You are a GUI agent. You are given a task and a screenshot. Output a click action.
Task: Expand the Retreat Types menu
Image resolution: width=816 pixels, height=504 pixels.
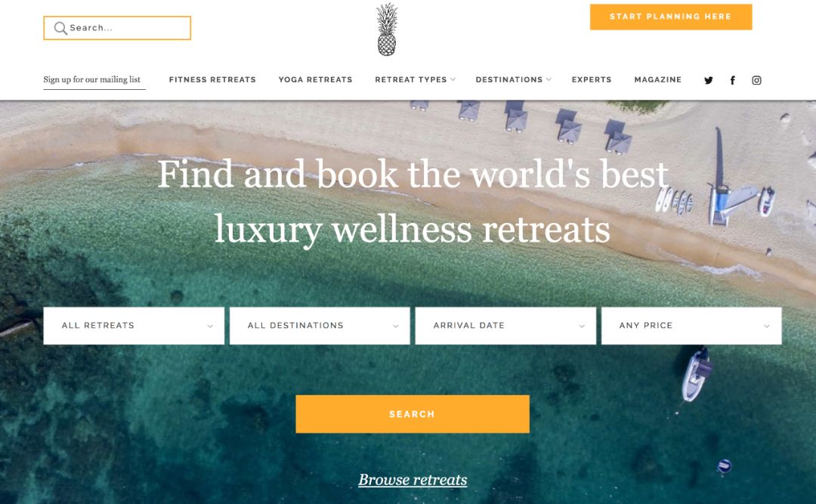pos(415,79)
